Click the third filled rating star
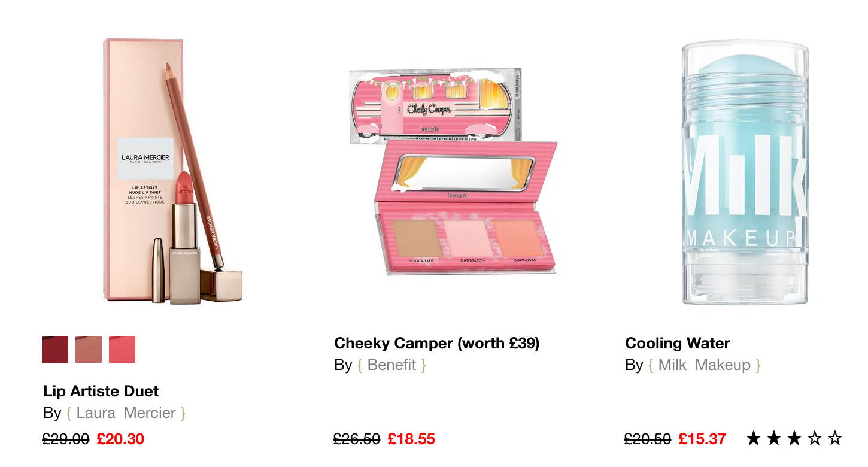This screenshot has width=868, height=467. tap(794, 439)
